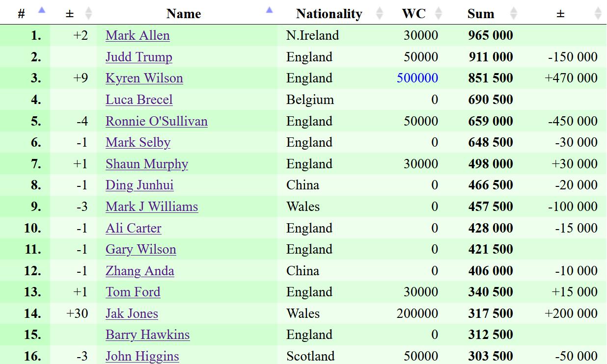Open Ding Junhui's player profile

[x=139, y=185]
